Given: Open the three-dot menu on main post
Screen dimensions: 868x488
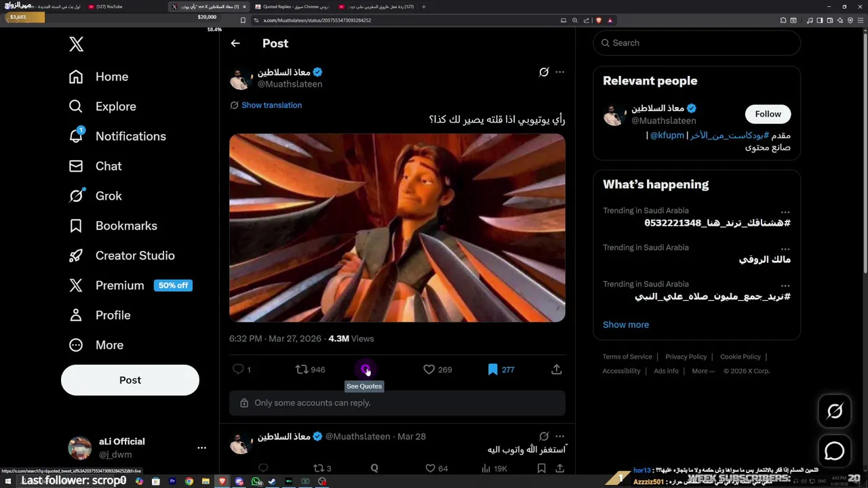Looking at the screenshot, I should 559,72.
